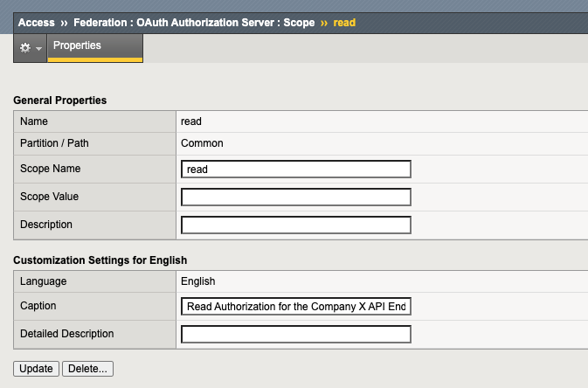This screenshot has width=588, height=388.
Task: Click the Delete... button
Action: point(87,369)
